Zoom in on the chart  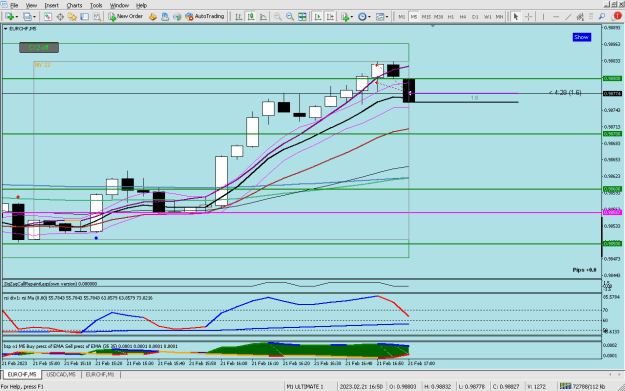pyautogui.click(x=278, y=17)
